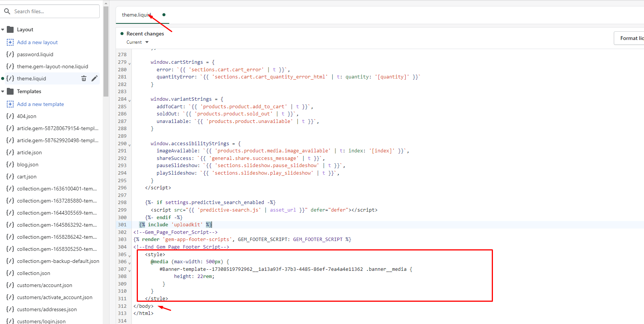644x324 pixels.
Task: Click the add template plus icon
Action: [10, 104]
